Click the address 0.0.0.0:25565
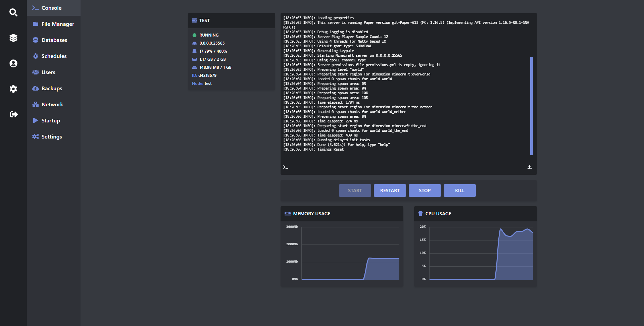This screenshot has height=326, width=644. (212, 43)
